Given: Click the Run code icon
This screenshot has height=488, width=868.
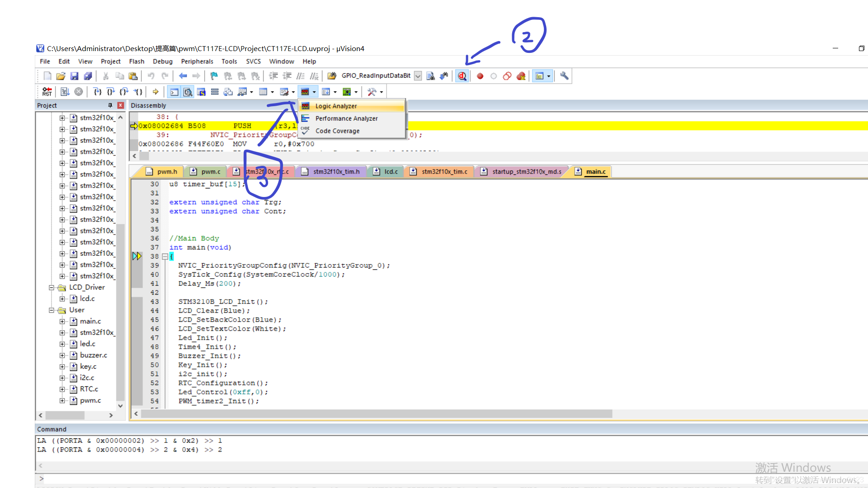Looking at the screenshot, I should (x=65, y=92).
